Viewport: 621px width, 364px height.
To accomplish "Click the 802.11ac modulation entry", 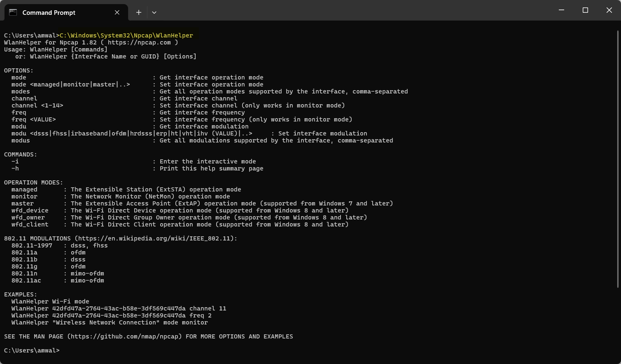I will (x=26, y=280).
